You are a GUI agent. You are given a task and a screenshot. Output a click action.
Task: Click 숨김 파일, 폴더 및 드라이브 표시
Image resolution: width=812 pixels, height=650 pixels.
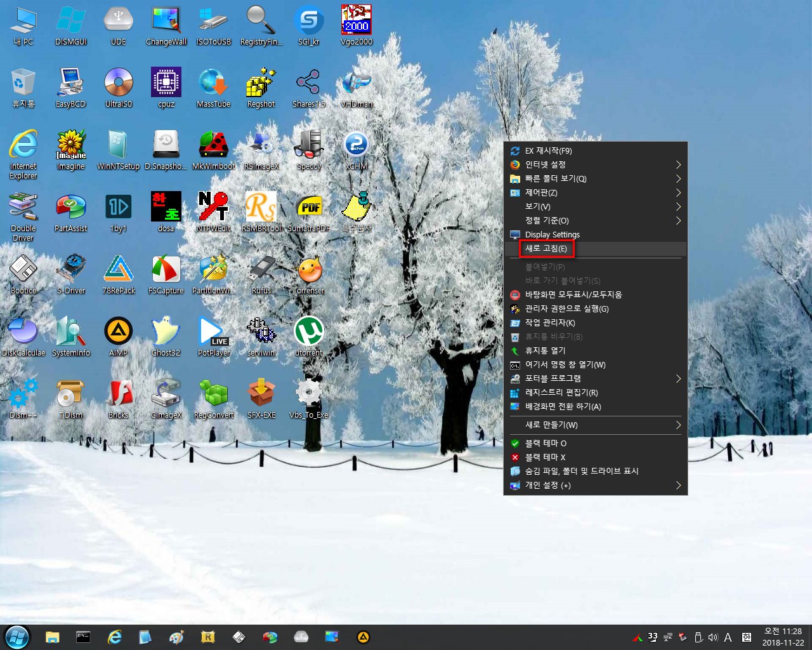tap(596, 471)
